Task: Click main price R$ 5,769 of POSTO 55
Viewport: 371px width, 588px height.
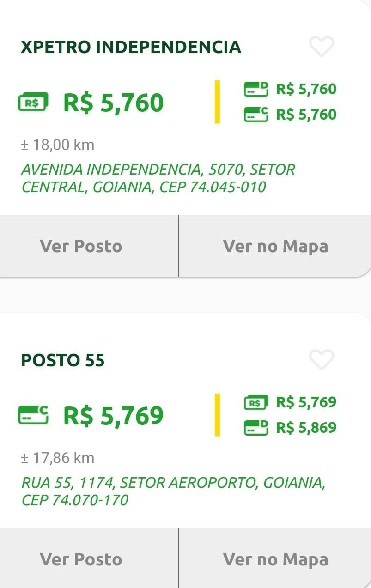Action: (113, 415)
